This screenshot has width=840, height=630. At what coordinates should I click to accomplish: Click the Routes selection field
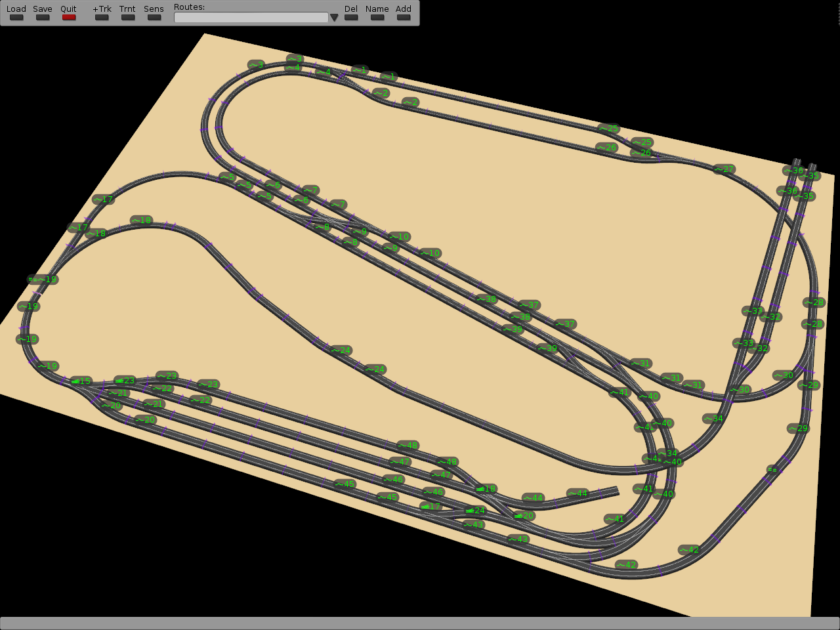coord(251,18)
